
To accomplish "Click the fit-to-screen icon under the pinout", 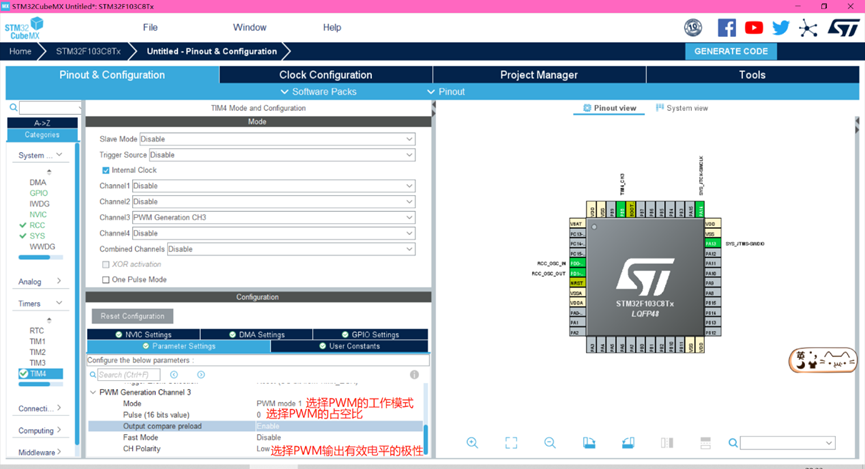I will tap(511, 443).
